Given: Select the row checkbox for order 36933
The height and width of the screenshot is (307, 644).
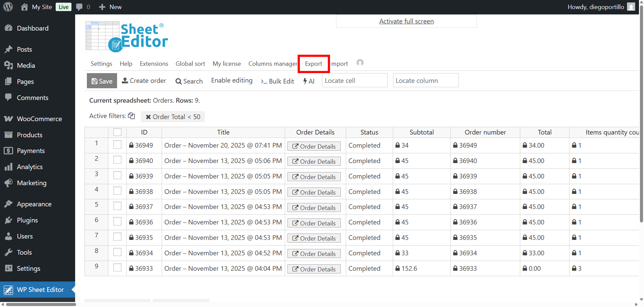Looking at the screenshot, I should pyautogui.click(x=117, y=268).
